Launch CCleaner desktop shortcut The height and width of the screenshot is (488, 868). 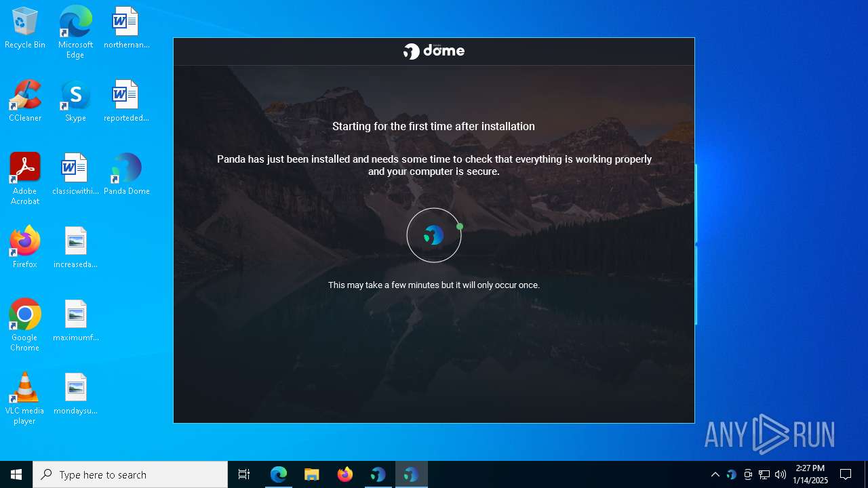click(25, 102)
